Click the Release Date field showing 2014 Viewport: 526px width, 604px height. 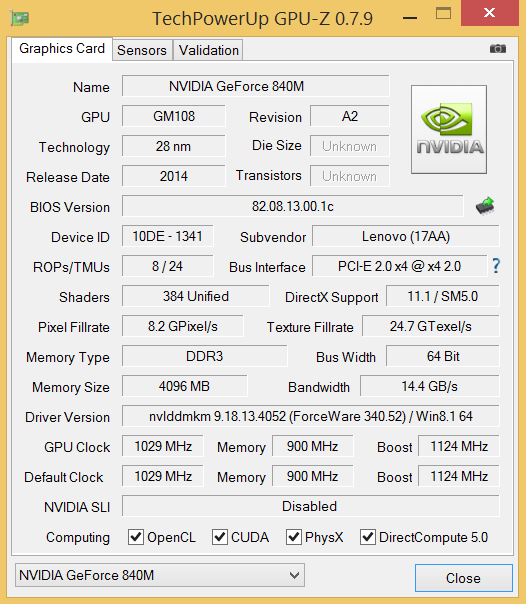(x=174, y=176)
